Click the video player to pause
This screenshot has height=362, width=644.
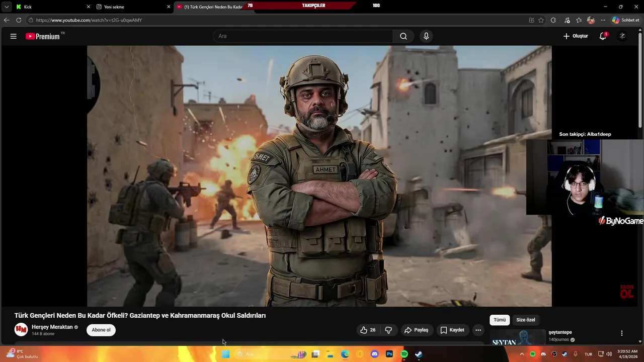point(319,176)
